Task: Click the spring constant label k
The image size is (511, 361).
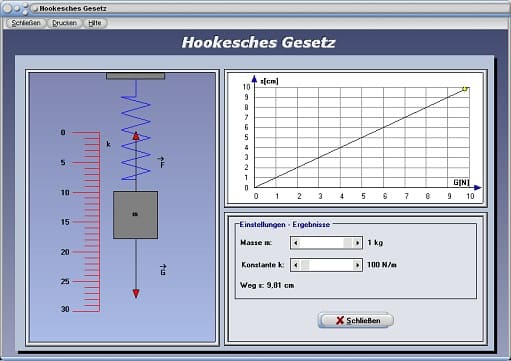Action: [x=108, y=144]
